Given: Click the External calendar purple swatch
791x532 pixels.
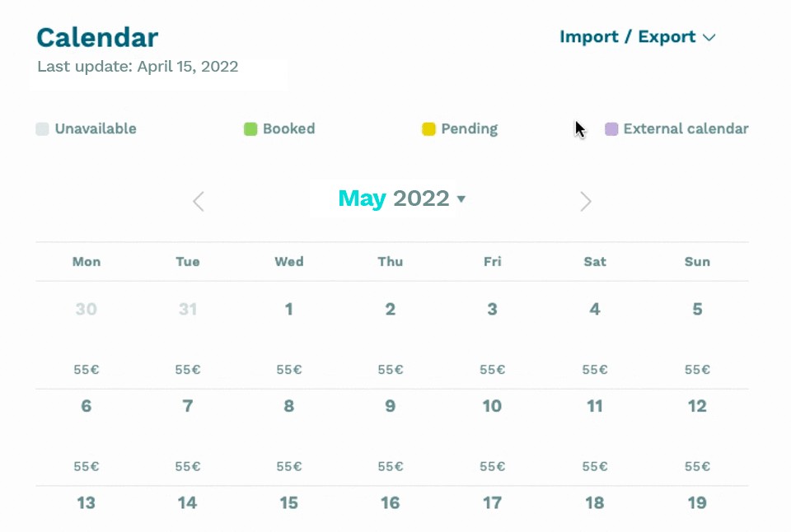Looking at the screenshot, I should pyautogui.click(x=611, y=128).
